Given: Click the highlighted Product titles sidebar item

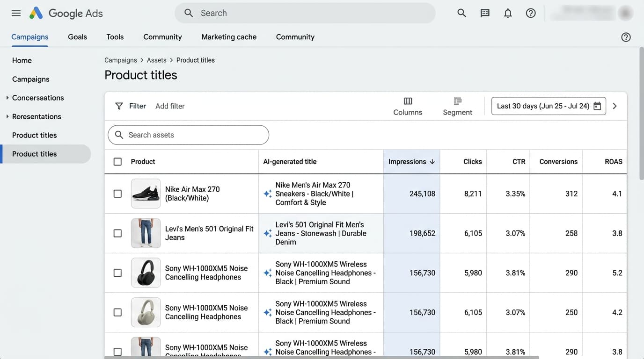Looking at the screenshot, I should [45, 154].
